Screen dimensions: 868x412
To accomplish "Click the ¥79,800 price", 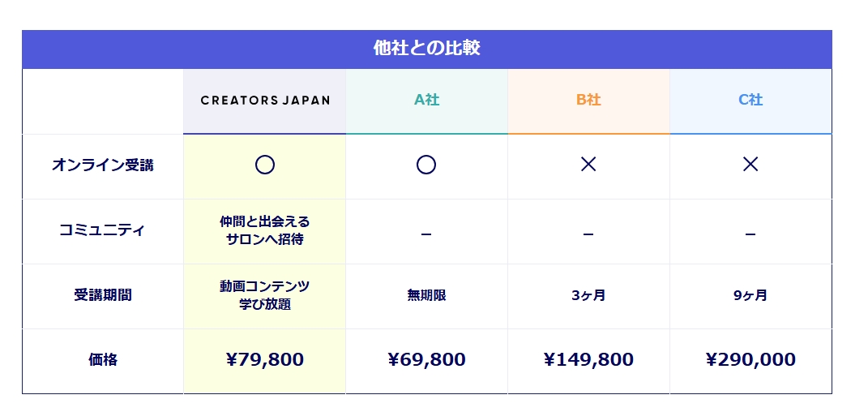I will (x=265, y=360).
